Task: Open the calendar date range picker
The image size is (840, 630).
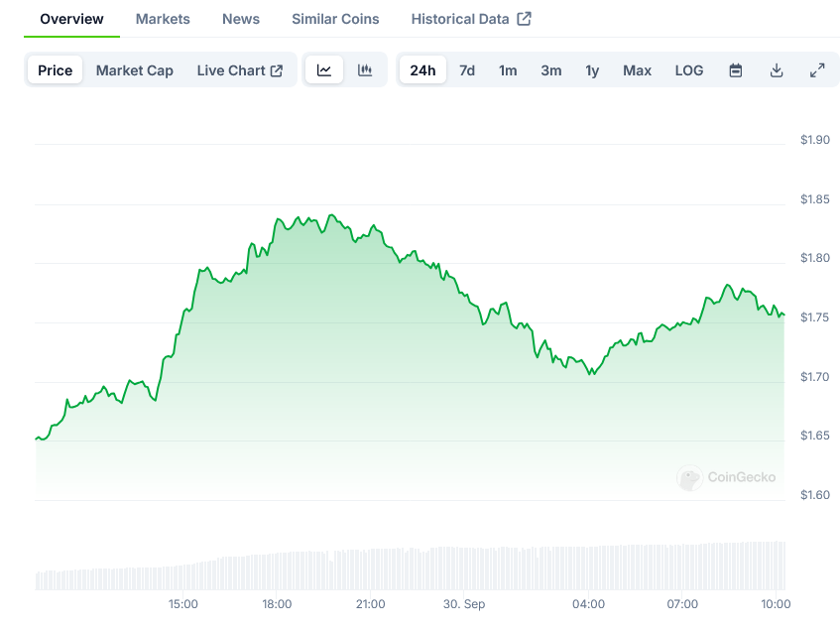Action: [736, 70]
